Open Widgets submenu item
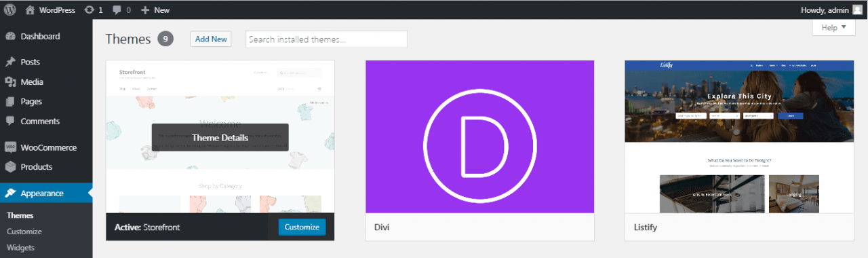 pyautogui.click(x=20, y=248)
